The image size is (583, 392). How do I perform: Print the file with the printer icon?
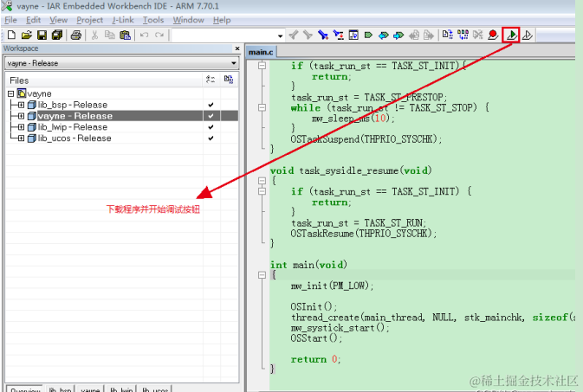(76, 35)
